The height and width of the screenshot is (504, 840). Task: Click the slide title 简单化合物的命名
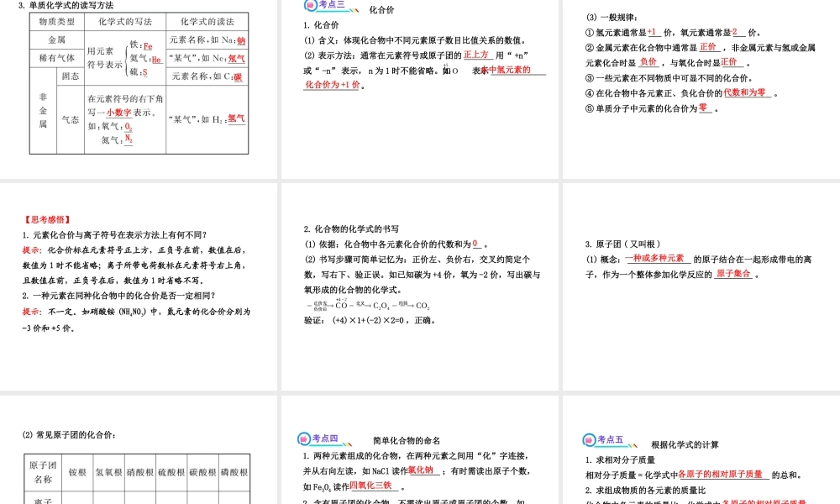click(x=407, y=441)
